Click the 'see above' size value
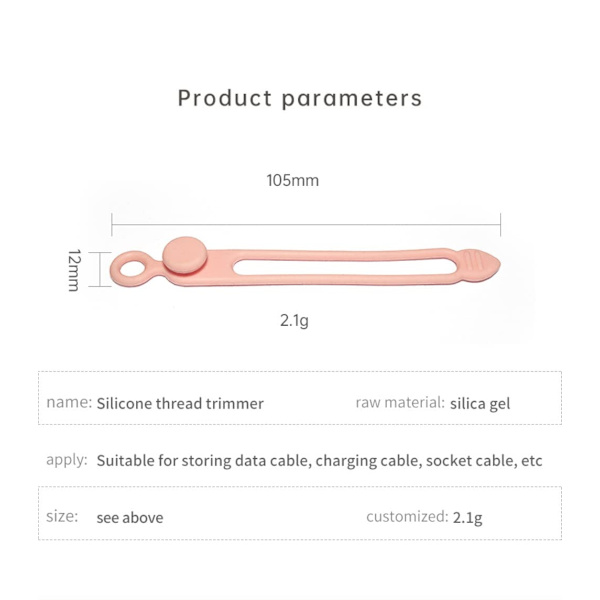This screenshot has width=600, height=600. pyautogui.click(x=129, y=518)
